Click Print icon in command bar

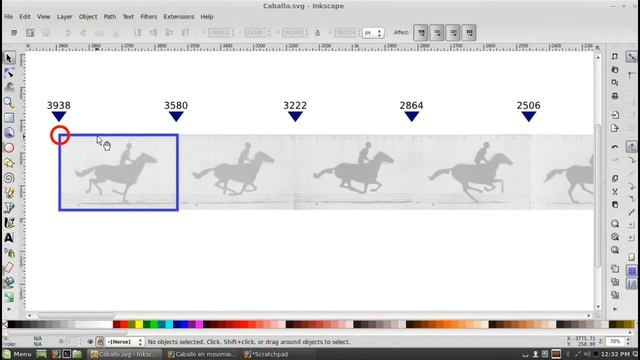[x=615, y=96]
